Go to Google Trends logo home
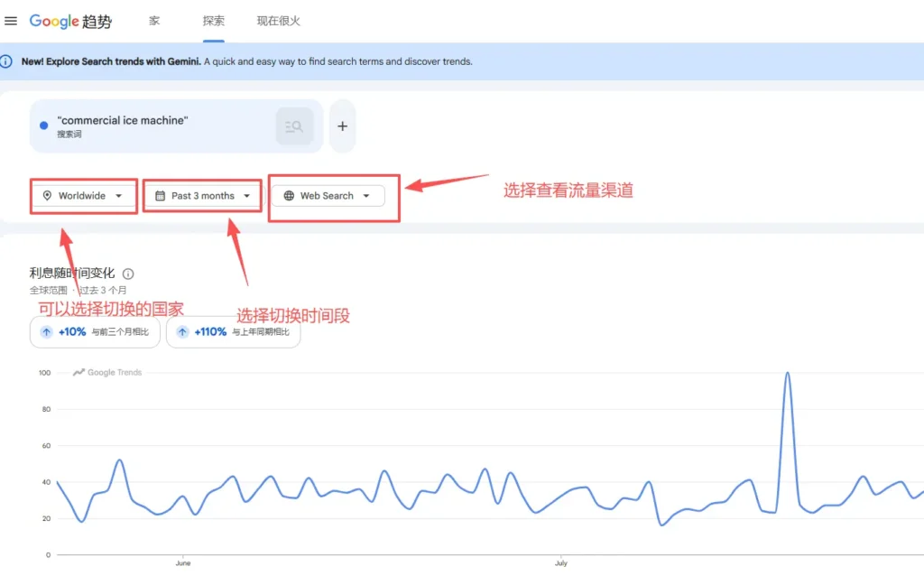Screen dimensions: 924x585 (70, 22)
